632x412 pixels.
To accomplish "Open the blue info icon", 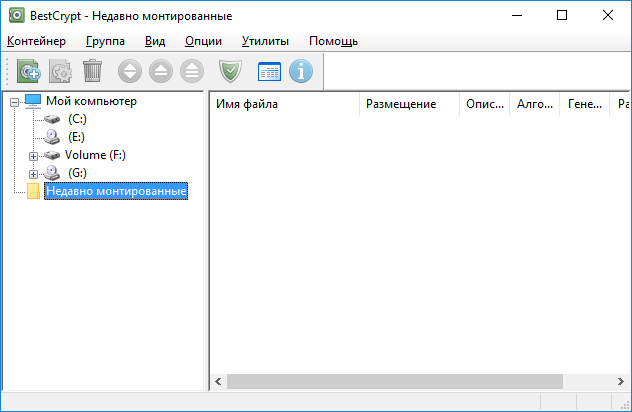I will click(301, 71).
